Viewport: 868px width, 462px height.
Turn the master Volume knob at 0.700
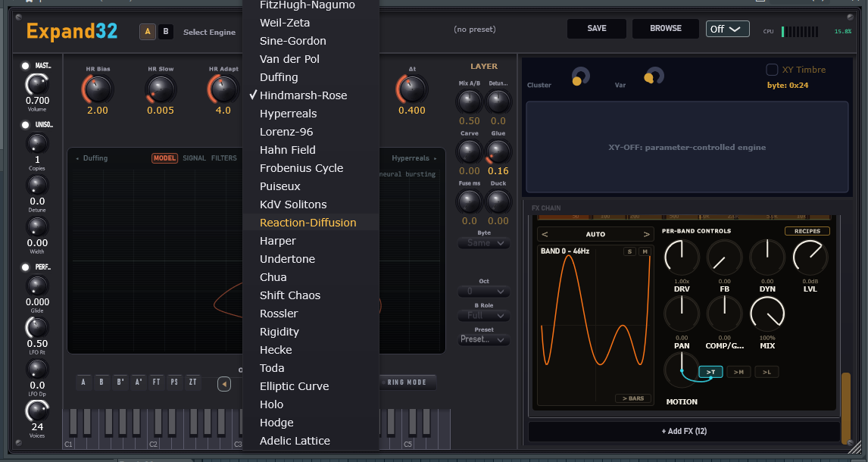click(x=37, y=85)
